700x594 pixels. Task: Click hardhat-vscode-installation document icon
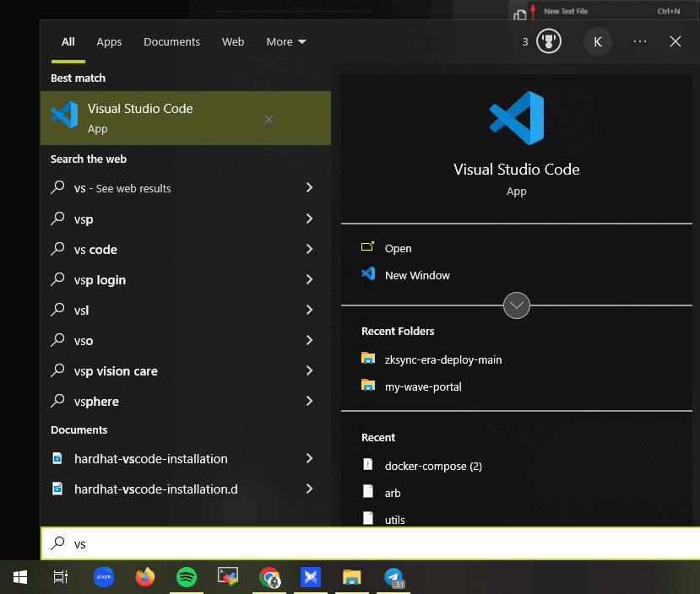57,458
